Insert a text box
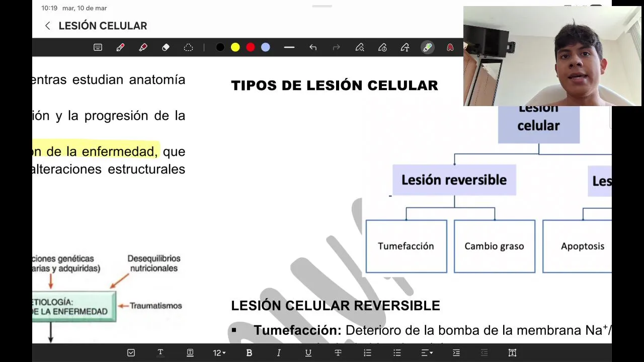The image size is (644, 362). click(512, 352)
